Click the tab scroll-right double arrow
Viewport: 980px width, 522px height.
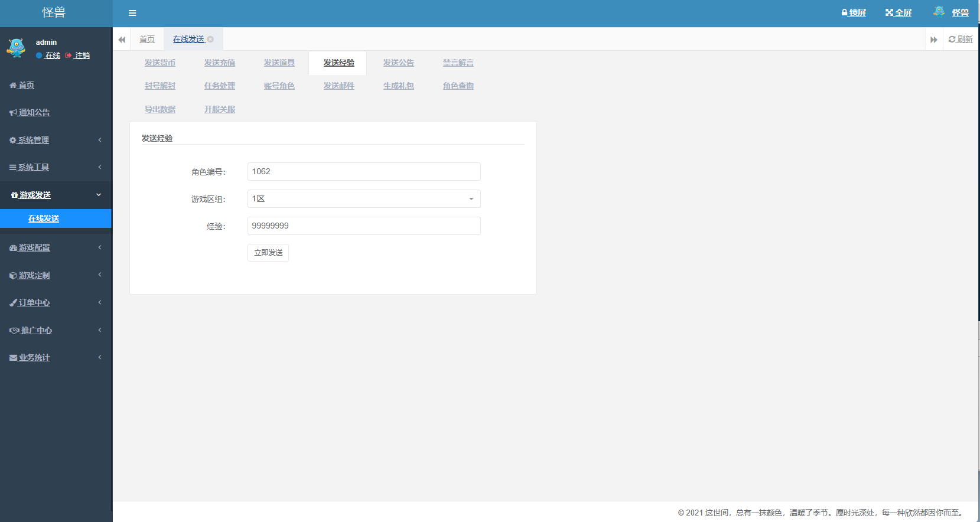(x=934, y=40)
